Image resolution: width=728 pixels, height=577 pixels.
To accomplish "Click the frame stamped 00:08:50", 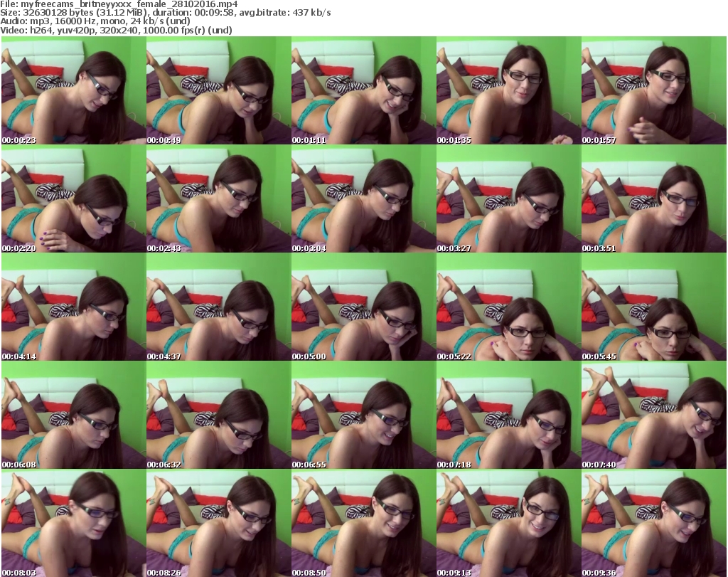I will [x=363, y=523].
